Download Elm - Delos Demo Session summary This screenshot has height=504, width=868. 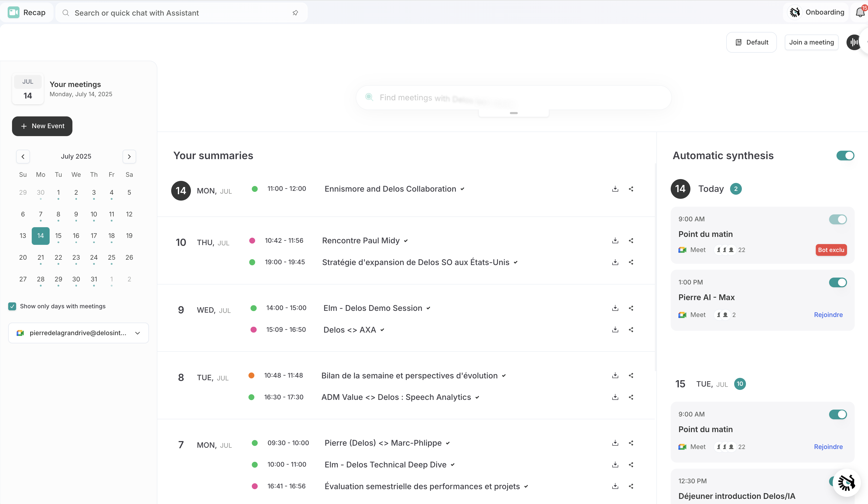[615, 308]
